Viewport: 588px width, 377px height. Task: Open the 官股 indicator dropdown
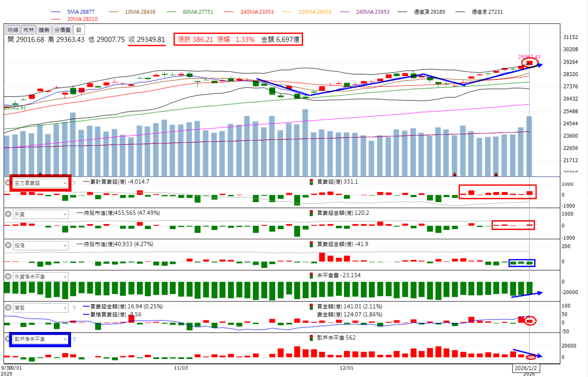click(40, 307)
